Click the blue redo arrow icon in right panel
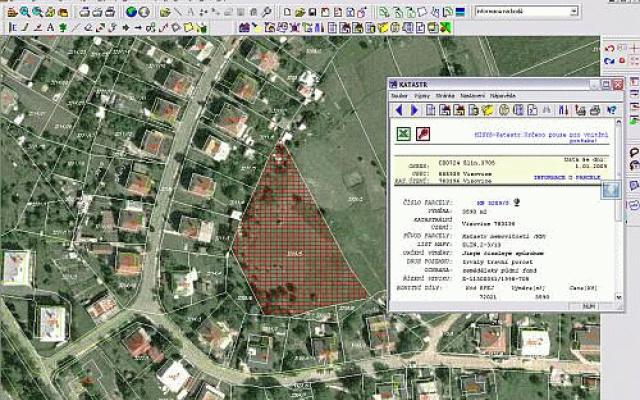The width and height of the screenshot is (640, 400). 609,61
